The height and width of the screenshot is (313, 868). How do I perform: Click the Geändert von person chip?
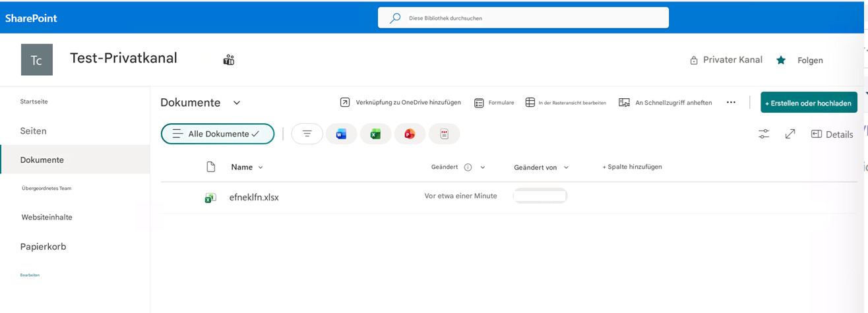click(x=540, y=196)
